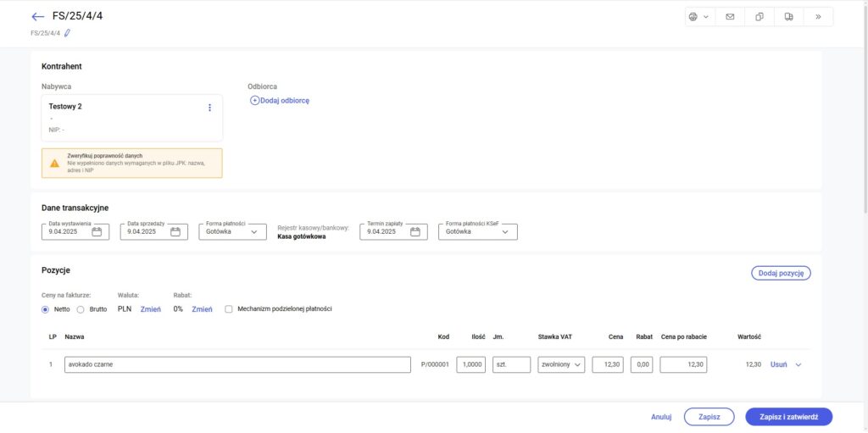Enable Mechanizm podzielonej płatności checkbox
This screenshot has width=868, height=433.
(229, 309)
